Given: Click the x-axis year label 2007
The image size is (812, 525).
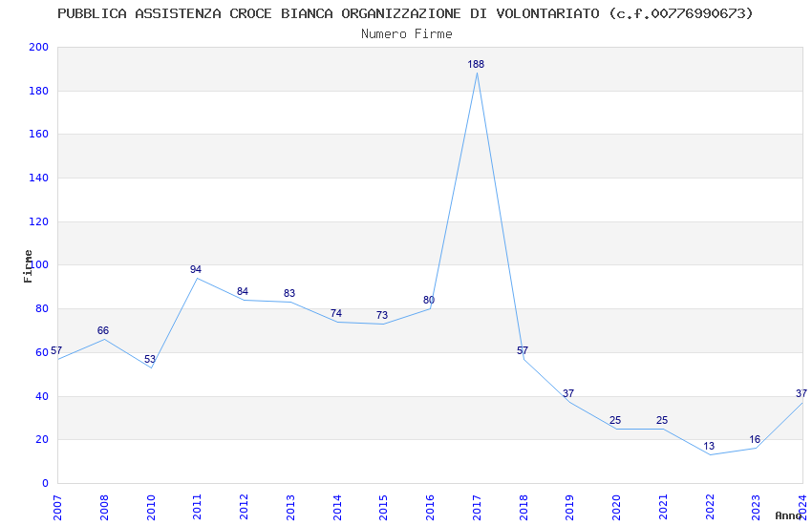Looking at the screenshot, I should point(57,507).
